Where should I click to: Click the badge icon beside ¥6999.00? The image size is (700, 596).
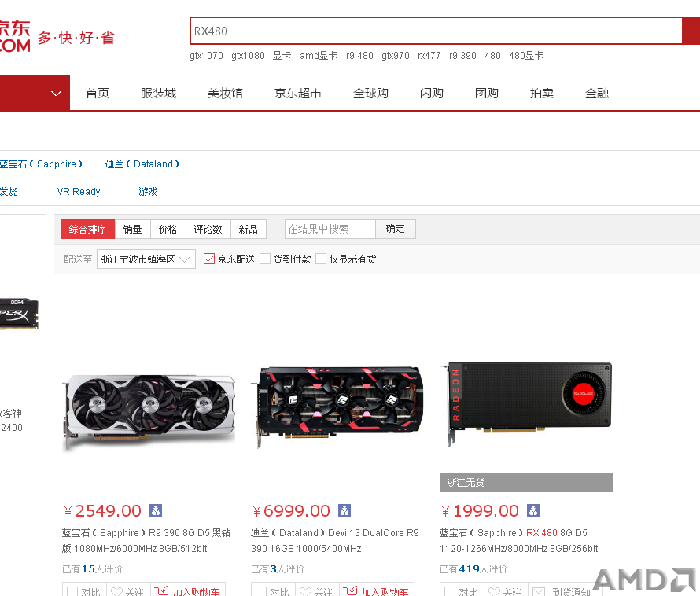click(344, 510)
